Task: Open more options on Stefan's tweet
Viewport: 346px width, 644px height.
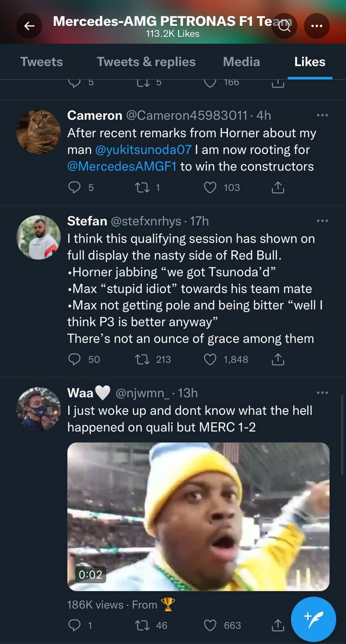Action: (322, 221)
